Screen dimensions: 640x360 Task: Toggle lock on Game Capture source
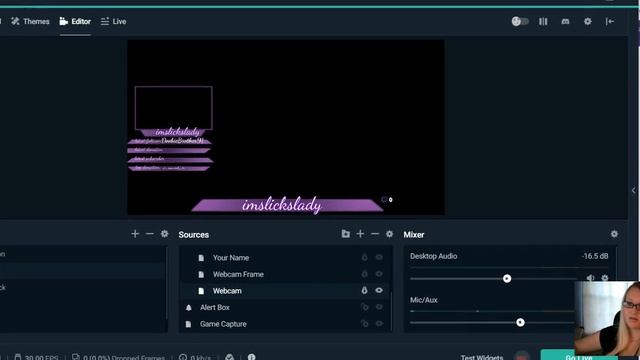pos(364,324)
